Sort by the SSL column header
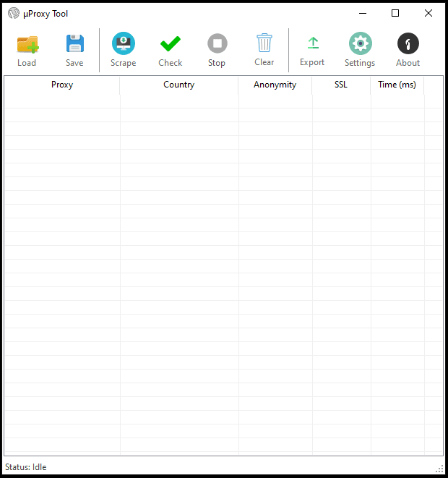 pyautogui.click(x=341, y=85)
